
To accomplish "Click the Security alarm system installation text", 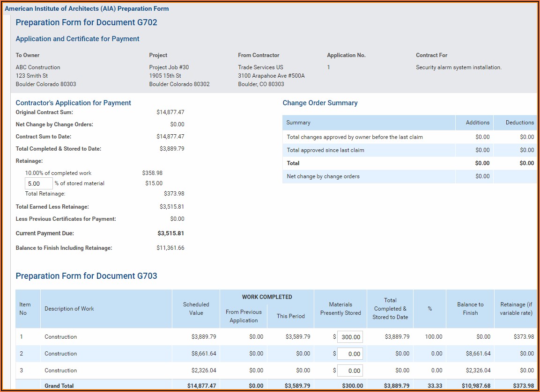I will pyautogui.click(x=459, y=67).
